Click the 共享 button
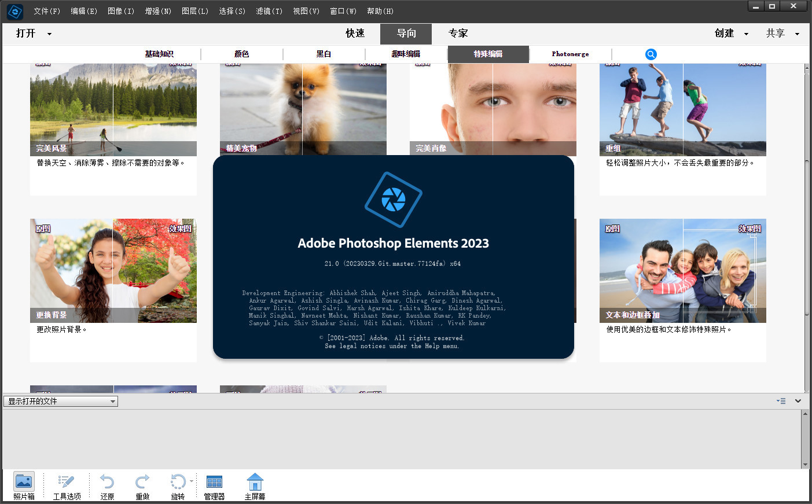This screenshot has width=812, height=504. pyautogui.click(x=775, y=34)
